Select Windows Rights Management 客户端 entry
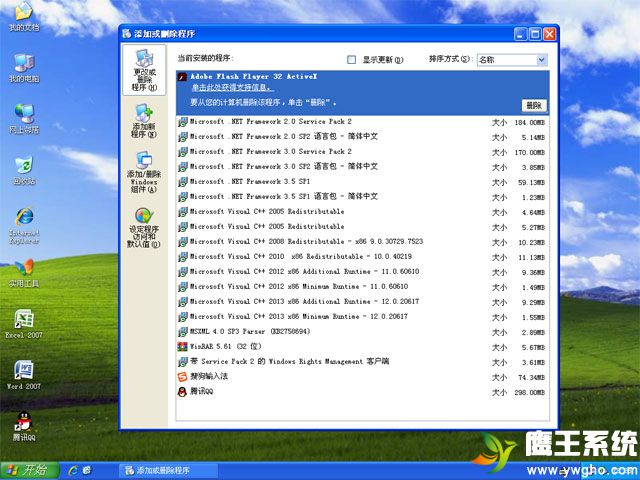Viewport: 640px width, 480px height. pyautogui.click(x=362, y=362)
